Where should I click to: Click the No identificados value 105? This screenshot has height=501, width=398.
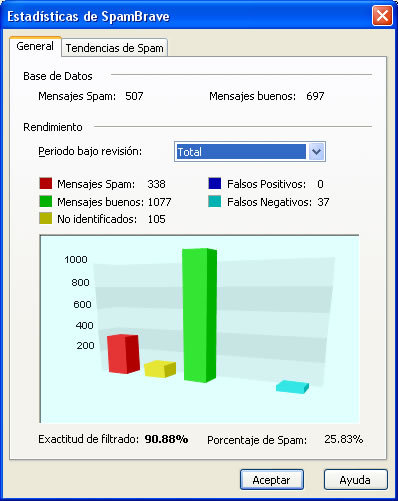click(157, 219)
